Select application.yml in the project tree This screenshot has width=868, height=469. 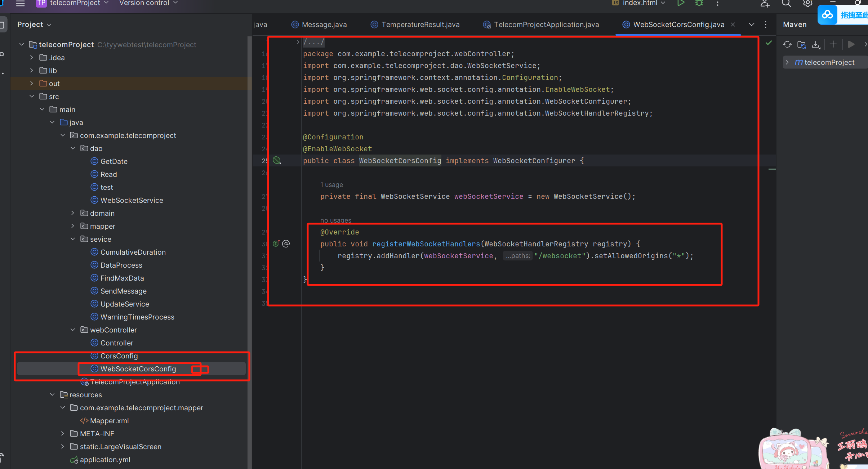104,460
